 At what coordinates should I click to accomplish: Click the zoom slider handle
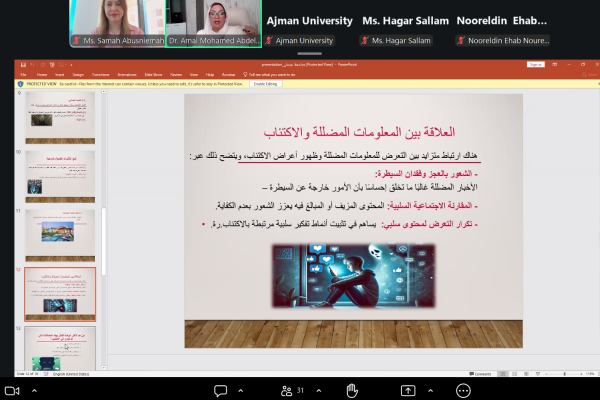564,374
